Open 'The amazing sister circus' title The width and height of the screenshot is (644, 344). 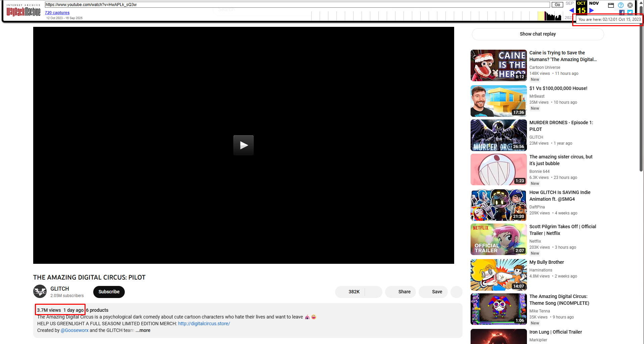(561, 160)
